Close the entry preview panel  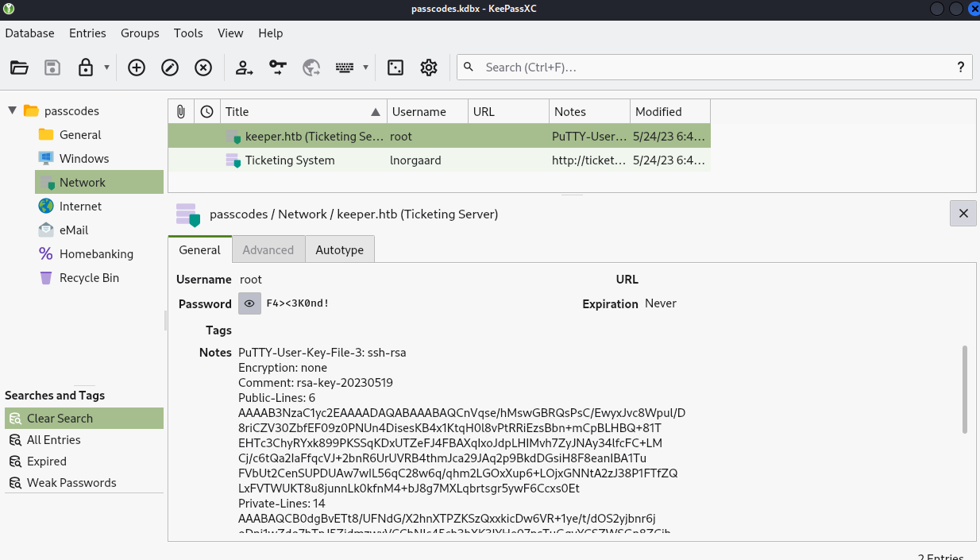click(963, 213)
